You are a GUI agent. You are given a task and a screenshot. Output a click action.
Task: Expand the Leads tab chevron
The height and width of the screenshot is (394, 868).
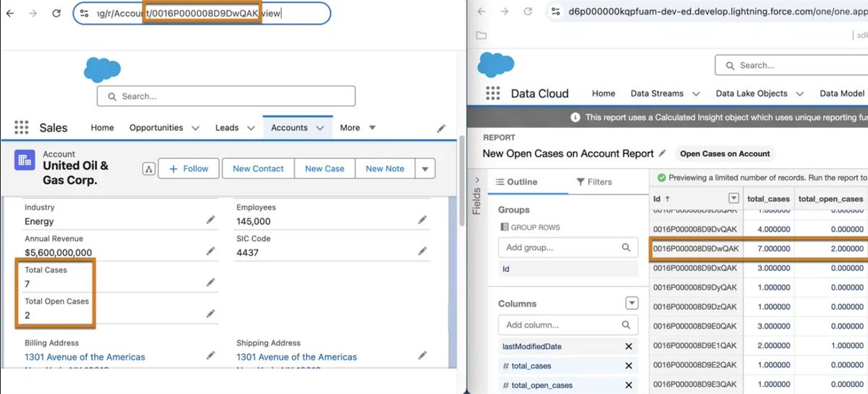[251, 128]
